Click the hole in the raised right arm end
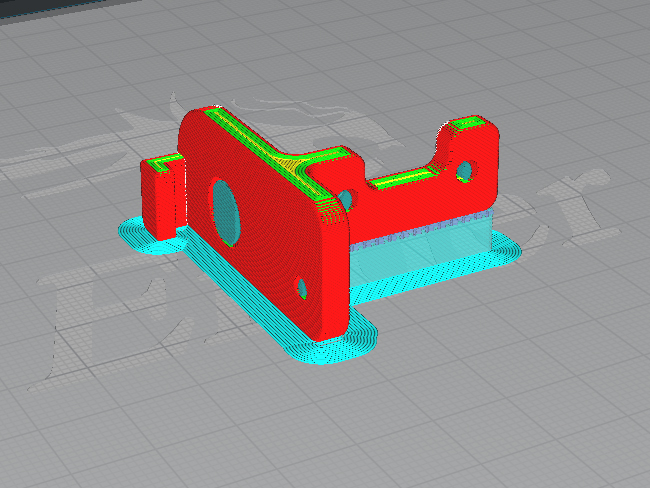 (x=465, y=171)
